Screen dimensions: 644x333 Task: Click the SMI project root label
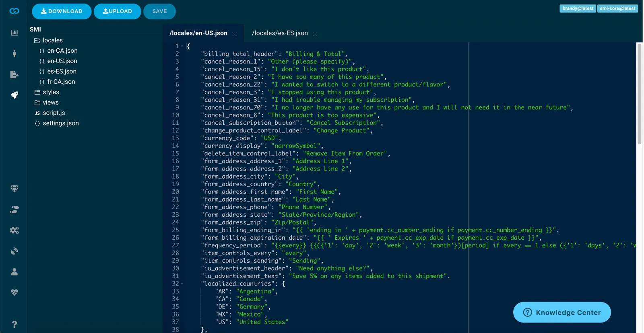click(x=35, y=29)
